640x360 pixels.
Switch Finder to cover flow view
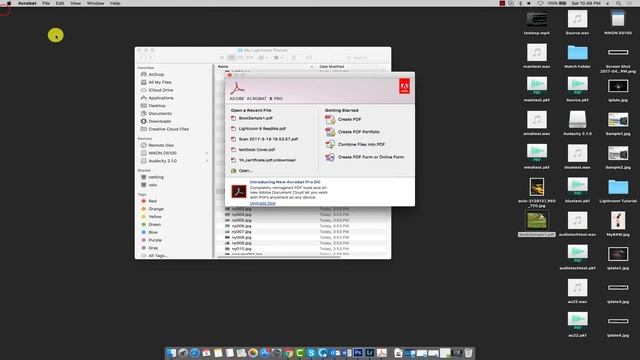pyautogui.click(x=249, y=58)
